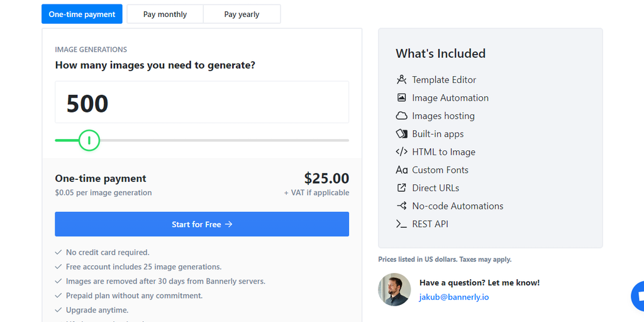Click the Built-in apps icon
The image size is (644, 322).
click(x=401, y=134)
